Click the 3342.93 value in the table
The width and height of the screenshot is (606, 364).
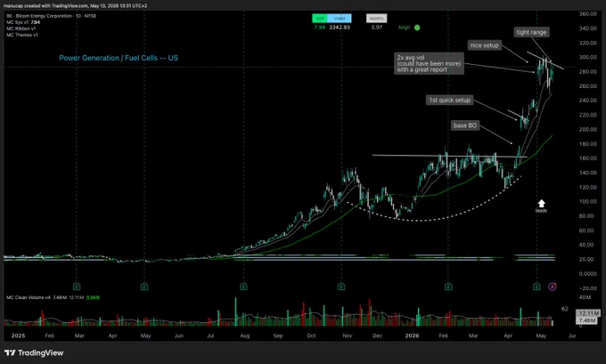point(340,28)
